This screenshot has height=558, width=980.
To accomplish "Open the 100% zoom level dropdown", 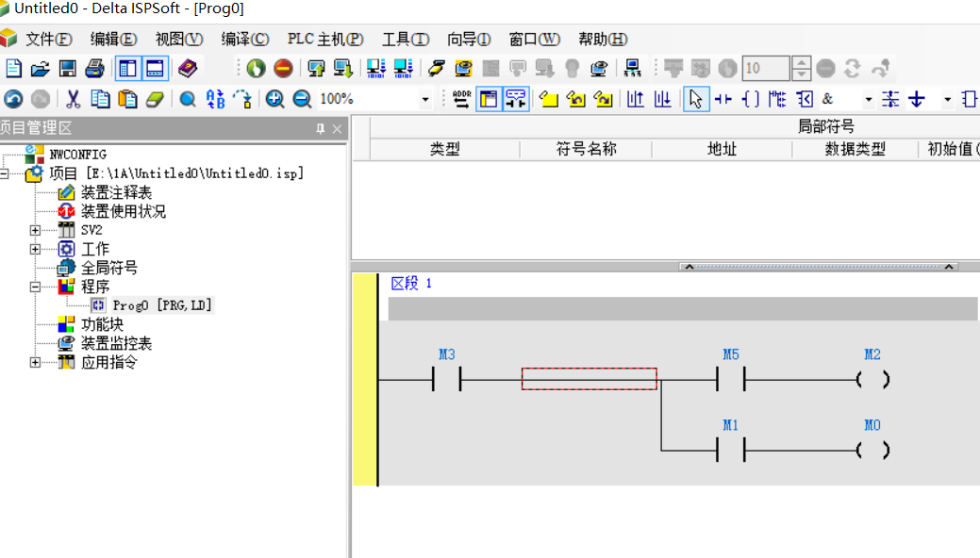I will 424,100.
